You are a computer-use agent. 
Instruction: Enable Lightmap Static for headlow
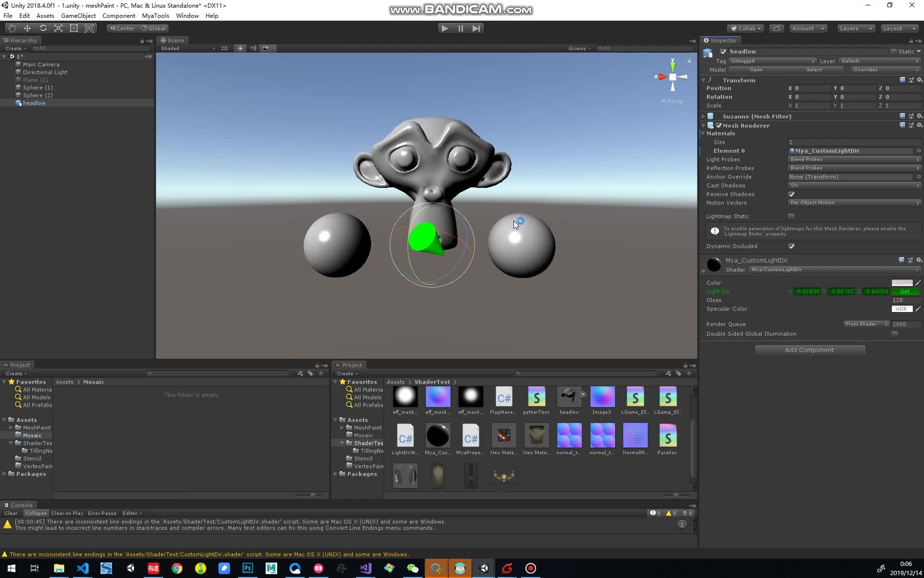791,216
